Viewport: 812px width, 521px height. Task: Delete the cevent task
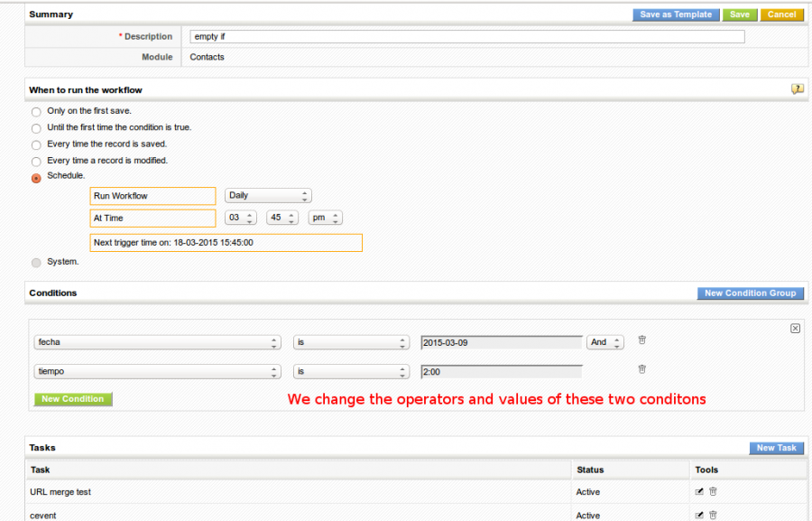coord(713,516)
